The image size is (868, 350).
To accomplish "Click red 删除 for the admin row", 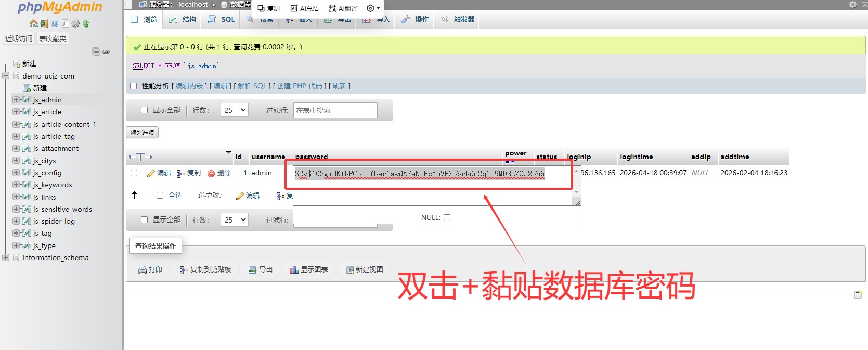I will (219, 173).
